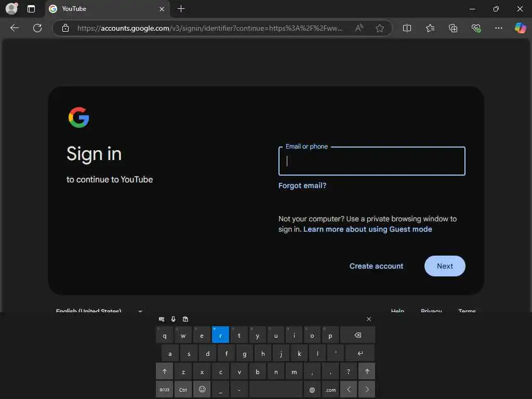Open the browser profile avatar
The image size is (532, 399).
[11, 8]
